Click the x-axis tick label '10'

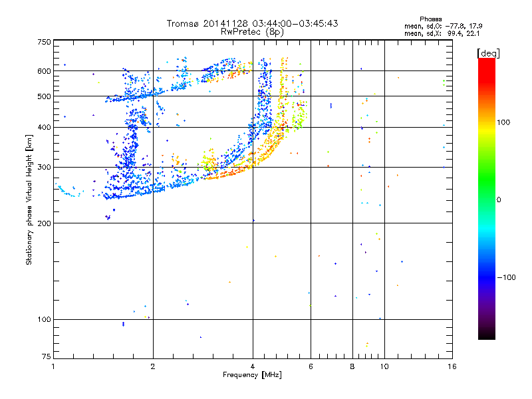(384, 366)
